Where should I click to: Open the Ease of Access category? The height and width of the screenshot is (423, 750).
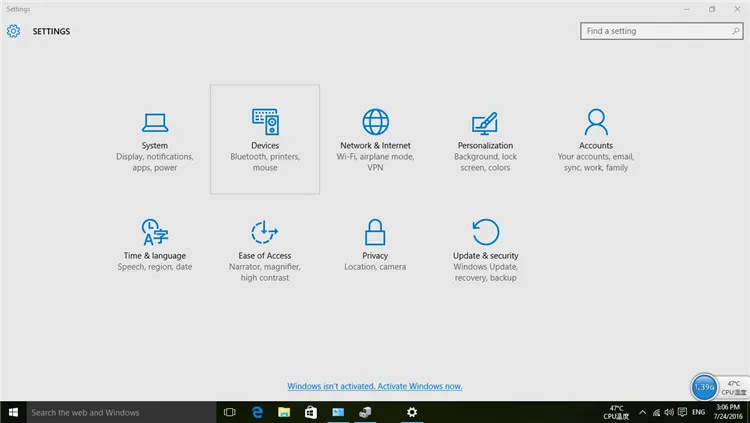tap(265, 250)
